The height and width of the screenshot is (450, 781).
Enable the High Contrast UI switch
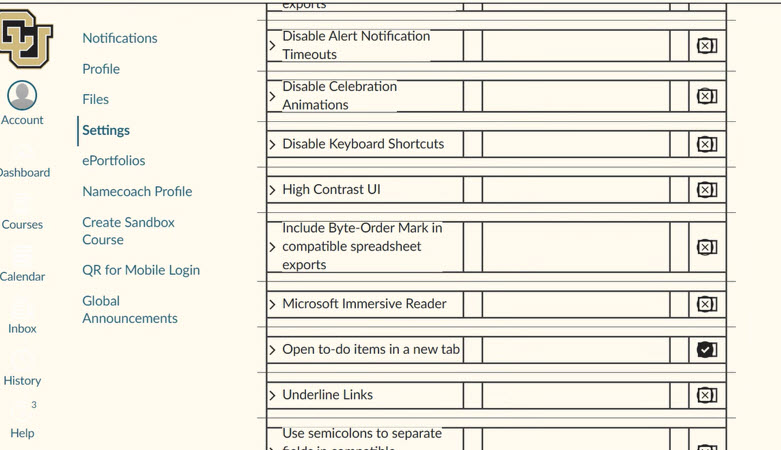(707, 190)
